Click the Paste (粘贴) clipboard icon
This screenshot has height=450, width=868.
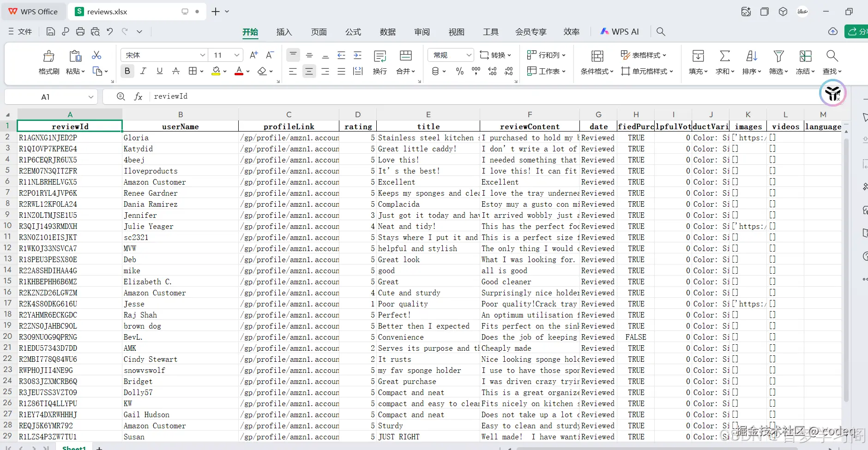pos(75,56)
